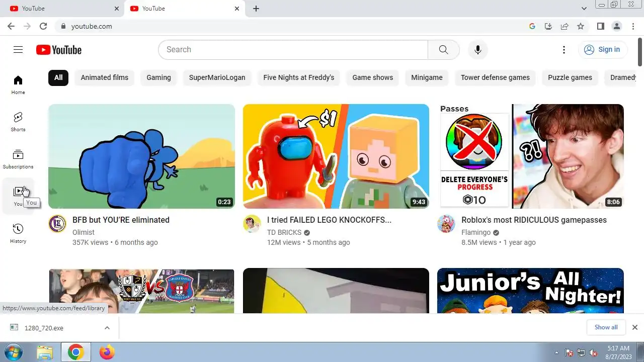This screenshot has height=362, width=644.
Task: Open Subscriptions in sidebar
Action: (18, 159)
